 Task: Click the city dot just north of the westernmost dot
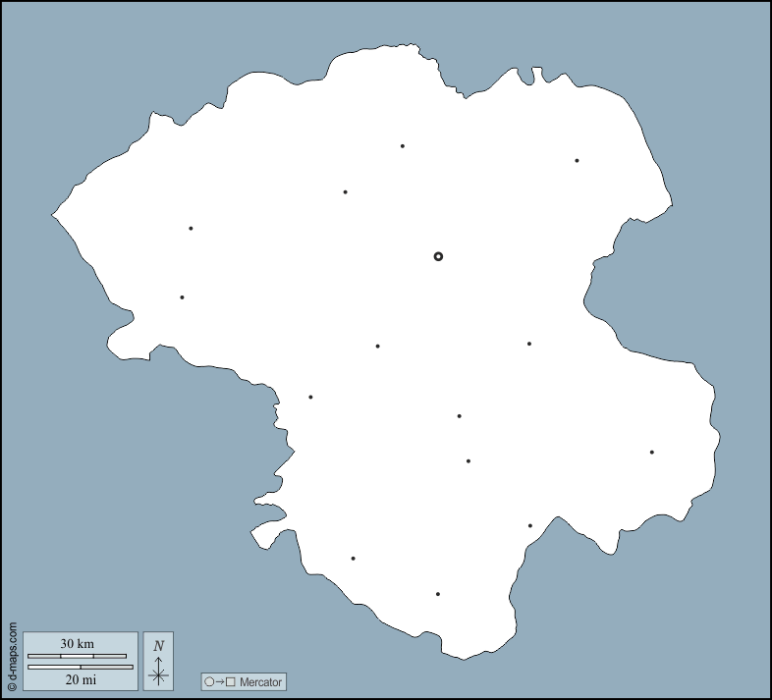coord(191,229)
